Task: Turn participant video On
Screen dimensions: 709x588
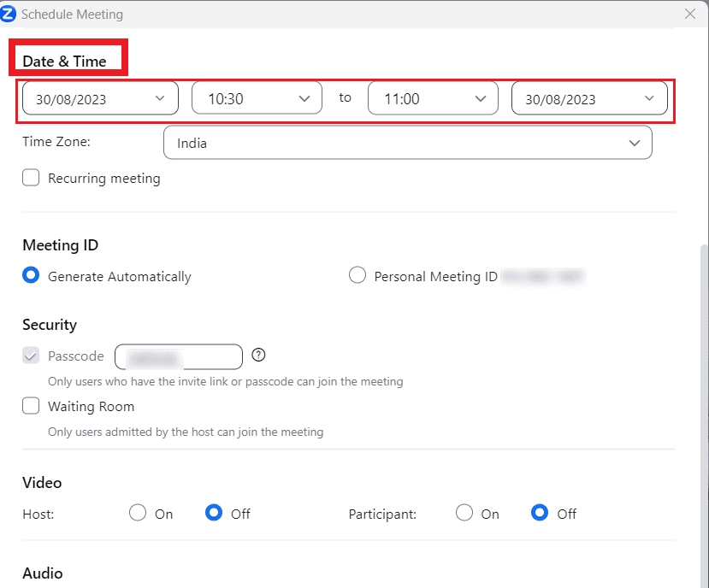Action: click(464, 513)
